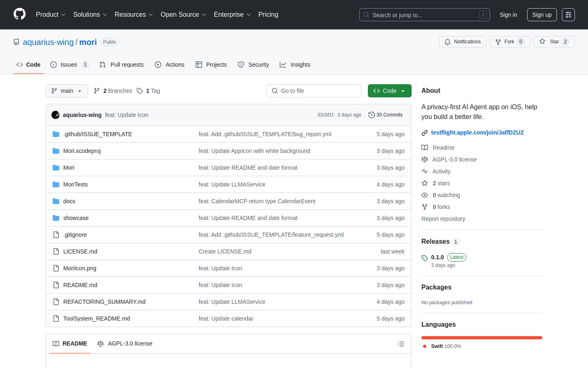
Task: Click the ToolSystem_README.md file icon
Action: [56, 319]
